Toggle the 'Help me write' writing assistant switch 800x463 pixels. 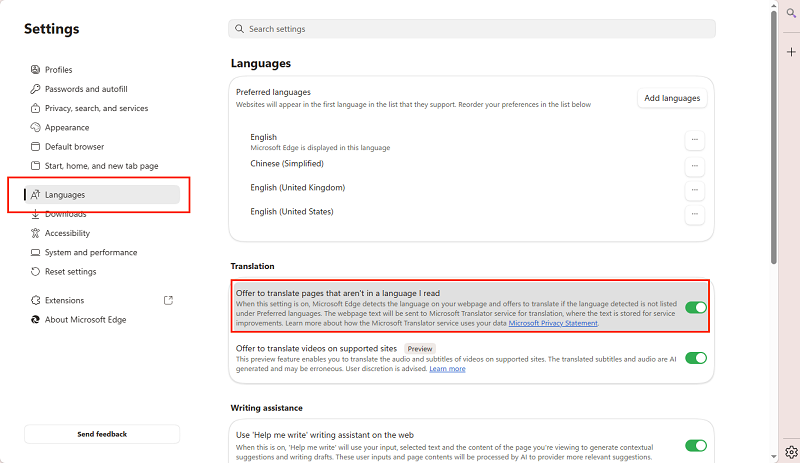[x=695, y=446]
